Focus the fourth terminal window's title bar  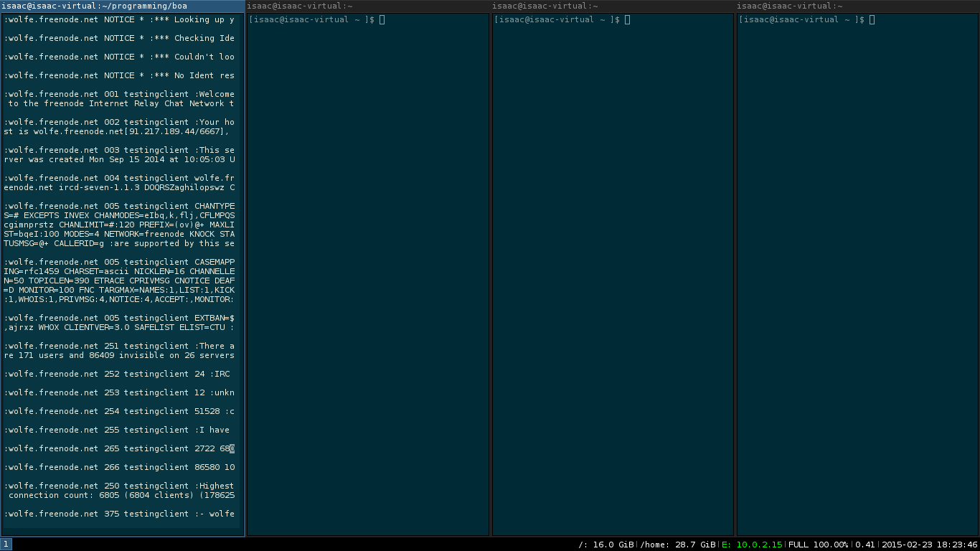tap(857, 6)
